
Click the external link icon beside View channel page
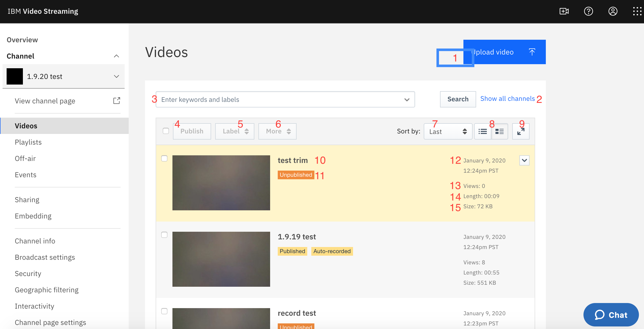116,101
